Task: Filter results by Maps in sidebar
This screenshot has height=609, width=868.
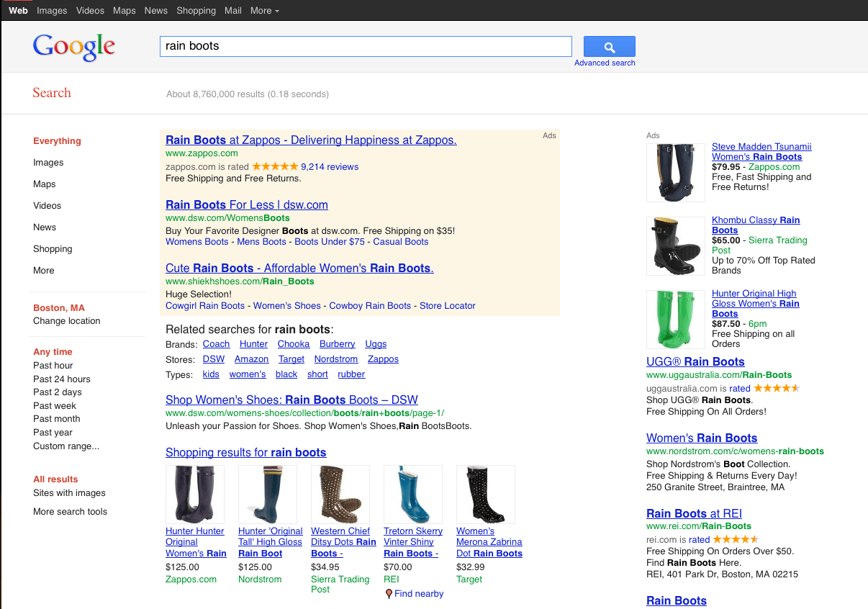Action: pyautogui.click(x=45, y=184)
